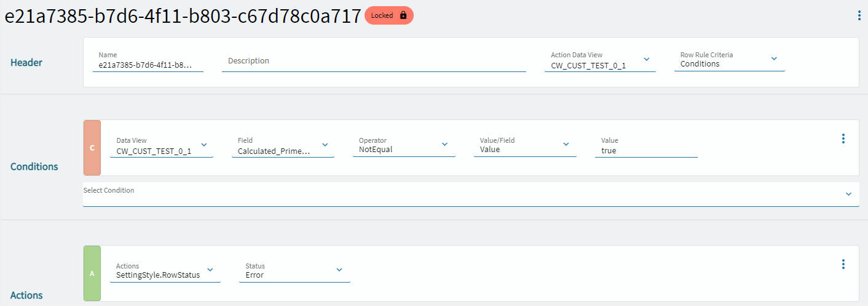Edit the Value field containing true

click(x=646, y=146)
